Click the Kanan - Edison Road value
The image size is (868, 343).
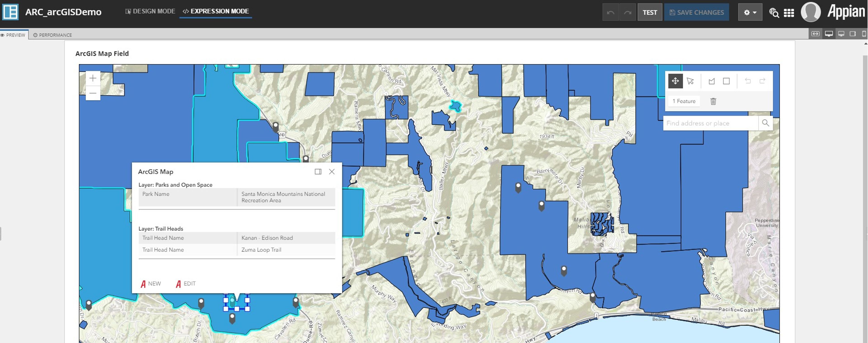(x=286, y=238)
